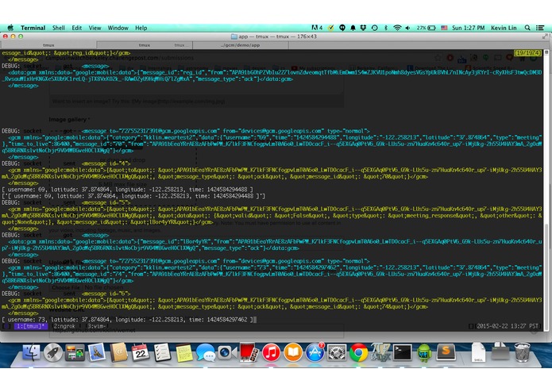Click the window title app — tmux — tmux
552x392 pixels.
274,37
